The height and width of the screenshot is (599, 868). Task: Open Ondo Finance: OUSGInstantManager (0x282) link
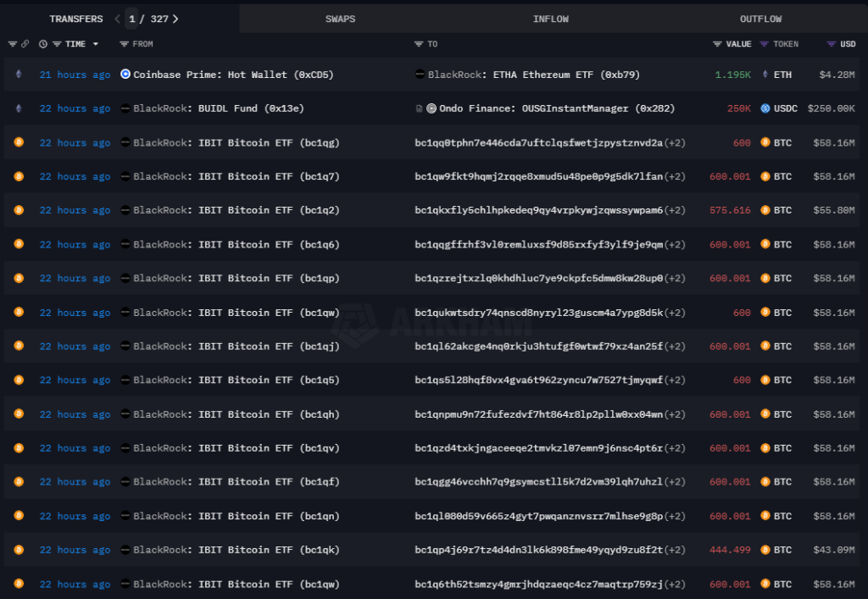[557, 108]
